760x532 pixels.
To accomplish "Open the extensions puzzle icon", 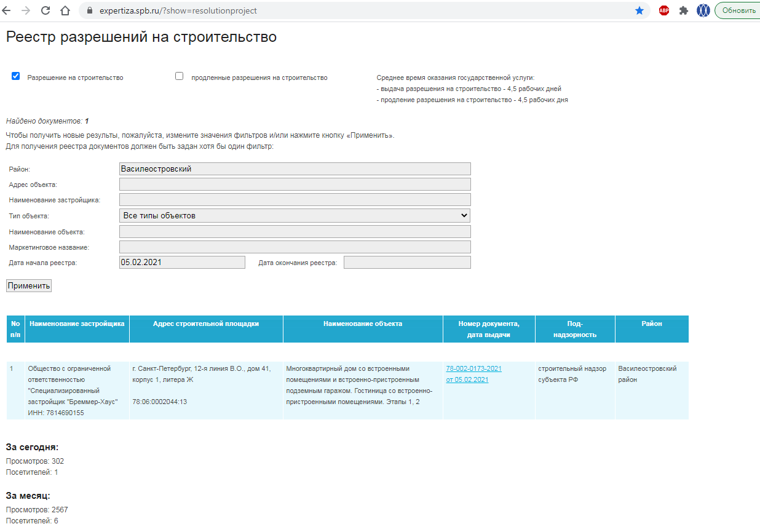I will [683, 10].
